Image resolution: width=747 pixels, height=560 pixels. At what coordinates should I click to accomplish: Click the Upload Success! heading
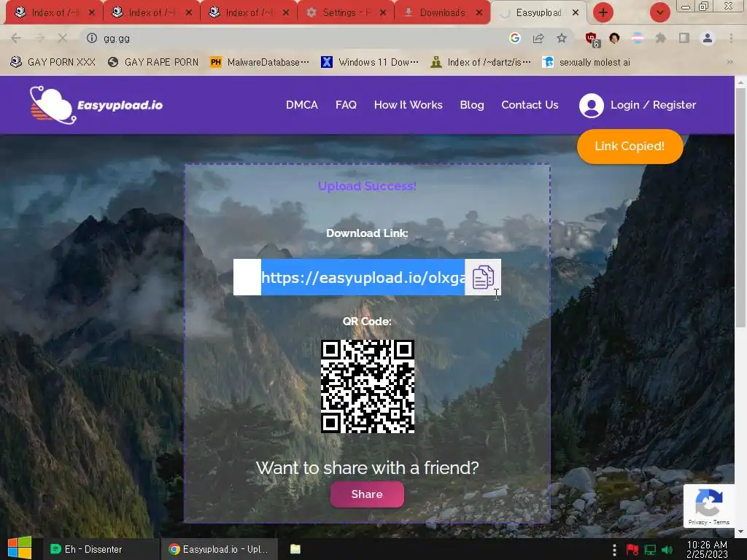point(368,186)
